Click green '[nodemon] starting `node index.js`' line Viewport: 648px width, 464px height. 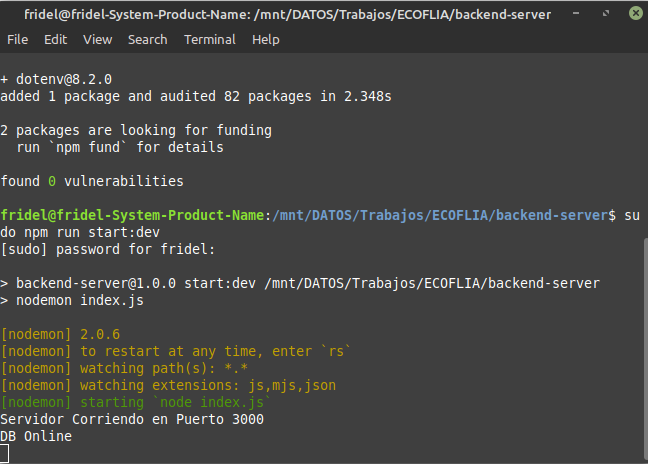(136, 402)
